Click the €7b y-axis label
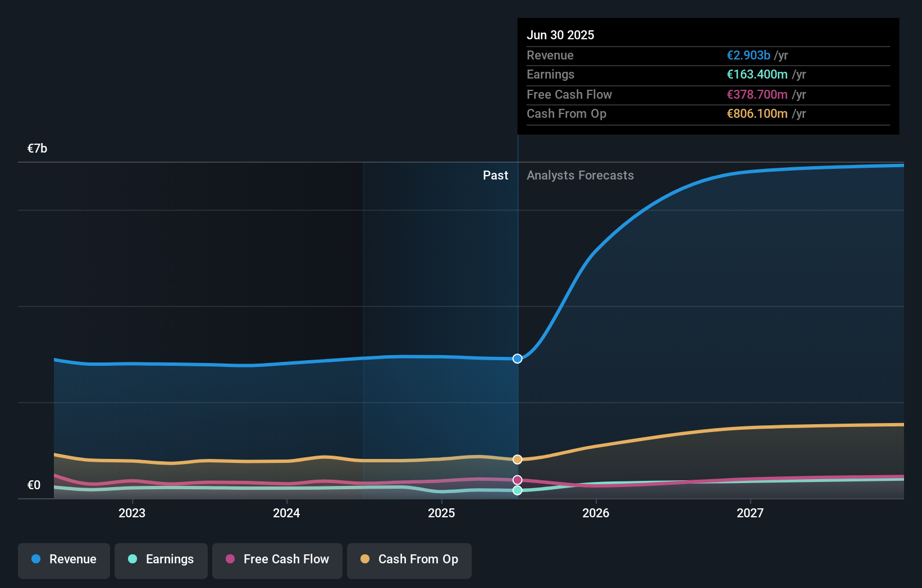The image size is (922, 588). coord(38,149)
